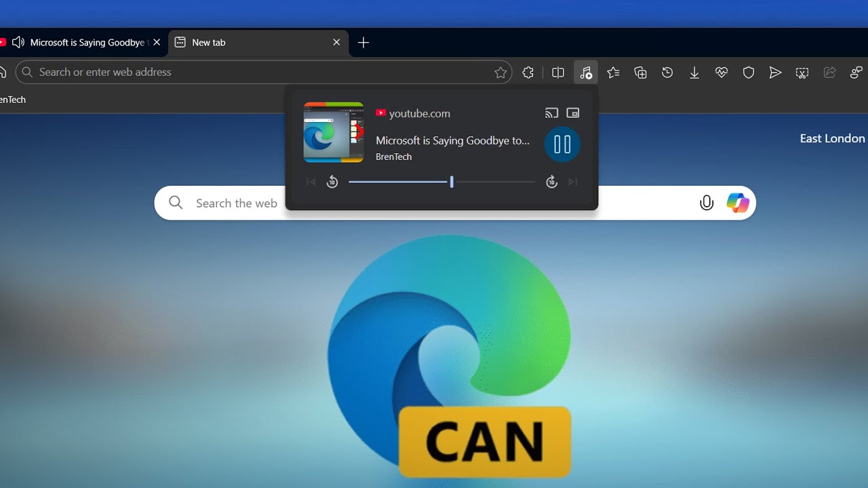The height and width of the screenshot is (488, 868).
Task: Open the Collections icon
Action: (640, 73)
